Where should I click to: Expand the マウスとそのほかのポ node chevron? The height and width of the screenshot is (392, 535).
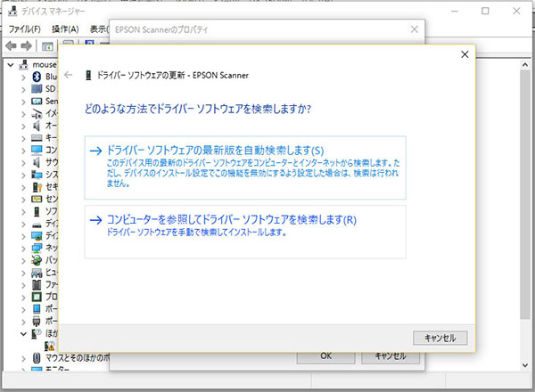pyautogui.click(x=23, y=359)
